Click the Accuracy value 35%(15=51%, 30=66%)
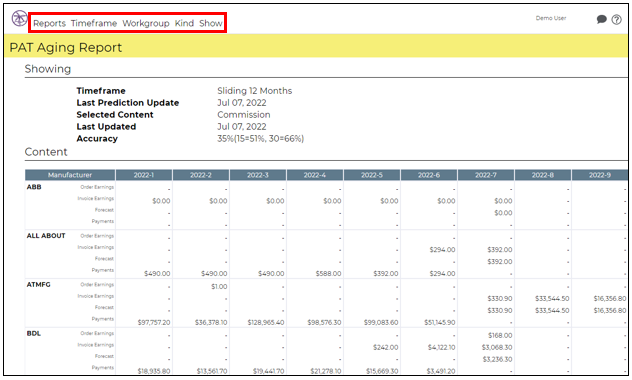 tap(260, 139)
